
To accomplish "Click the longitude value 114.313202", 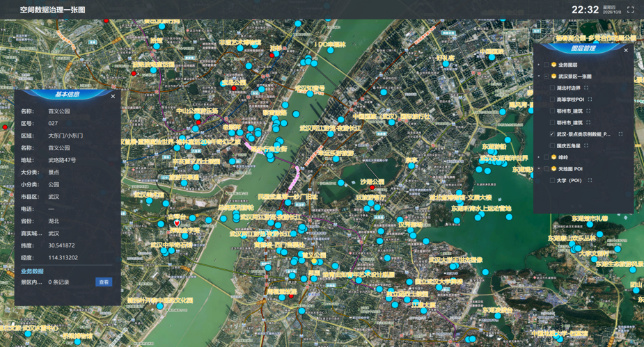I will point(63,257).
